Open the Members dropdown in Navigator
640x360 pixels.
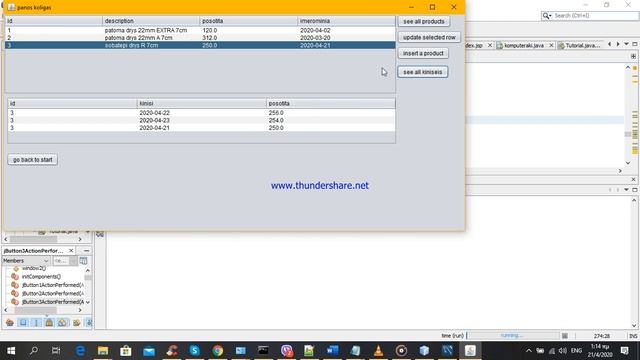point(26,260)
